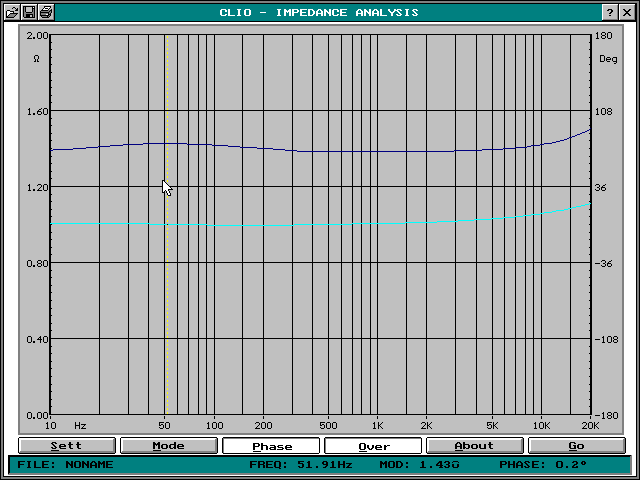
Task: Open the Sett settings button
Action: 67,445
